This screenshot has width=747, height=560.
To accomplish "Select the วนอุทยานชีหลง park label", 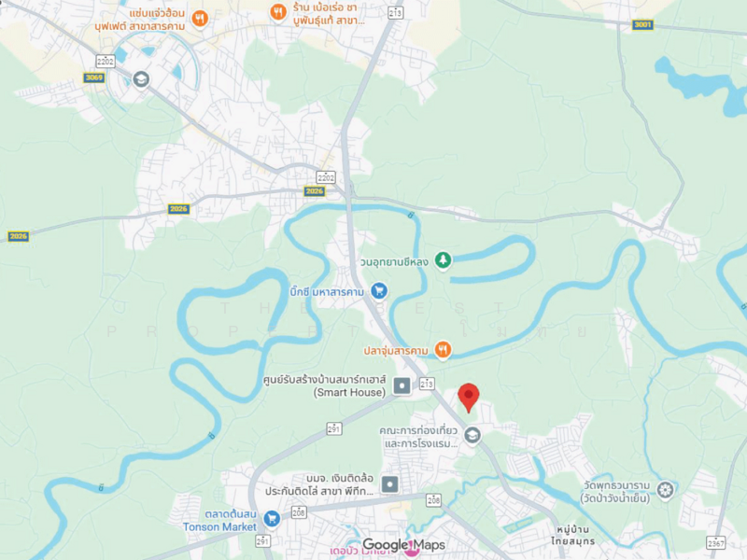I will (394, 262).
